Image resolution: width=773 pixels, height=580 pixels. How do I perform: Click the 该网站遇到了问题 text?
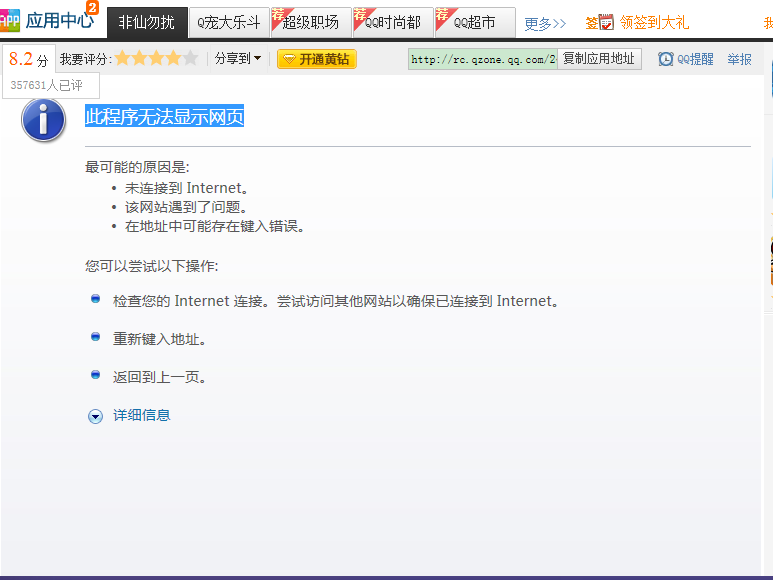[186, 207]
